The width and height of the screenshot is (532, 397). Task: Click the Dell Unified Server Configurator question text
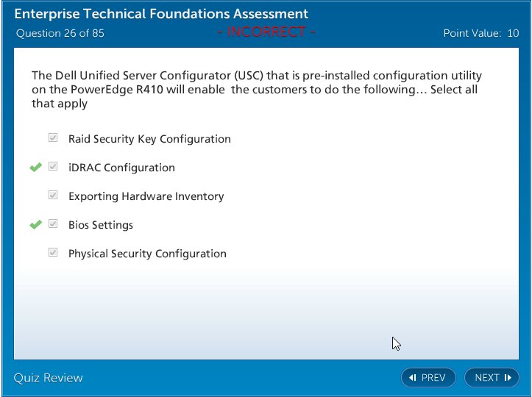tap(258, 90)
